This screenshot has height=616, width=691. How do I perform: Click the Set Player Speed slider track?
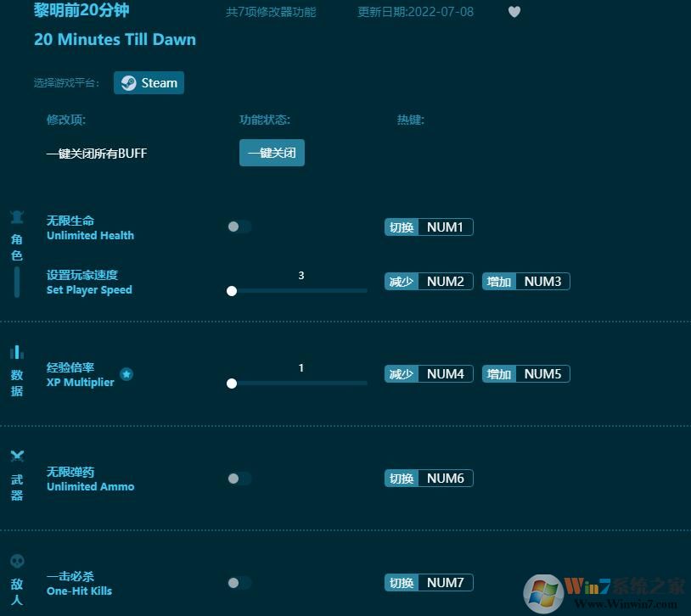point(297,291)
